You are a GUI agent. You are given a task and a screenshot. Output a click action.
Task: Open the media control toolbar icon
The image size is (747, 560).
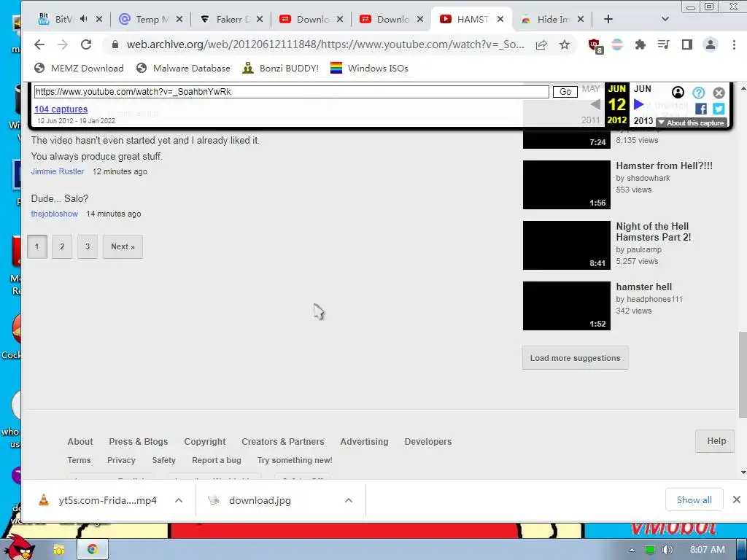(663, 44)
